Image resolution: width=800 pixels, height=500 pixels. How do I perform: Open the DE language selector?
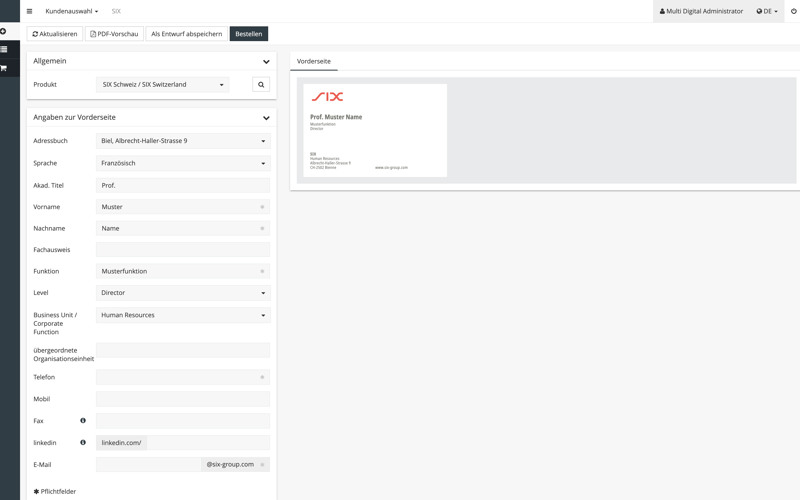coord(767,11)
